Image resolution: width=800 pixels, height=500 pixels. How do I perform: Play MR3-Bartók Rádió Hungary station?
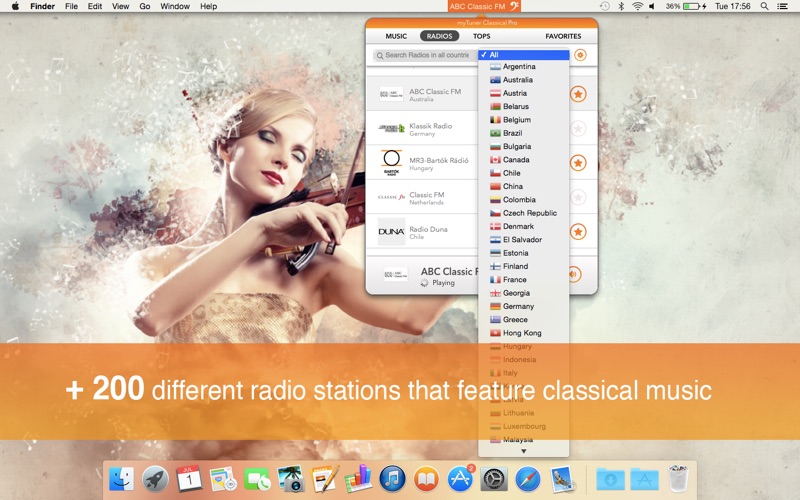[x=421, y=163]
